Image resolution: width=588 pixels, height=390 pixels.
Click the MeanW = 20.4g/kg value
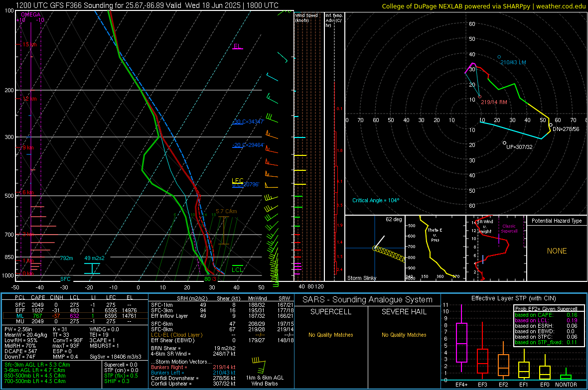tap(25, 335)
